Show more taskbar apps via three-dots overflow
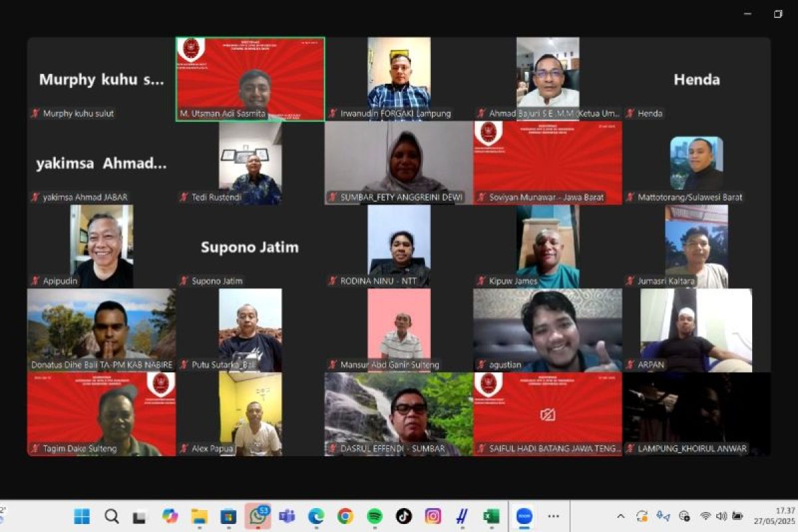 (x=553, y=516)
